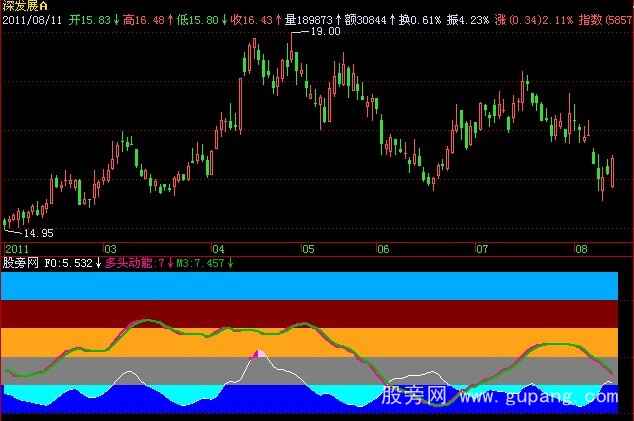
Task: Select the 指数 index readout at top right
Action: coord(606,19)
